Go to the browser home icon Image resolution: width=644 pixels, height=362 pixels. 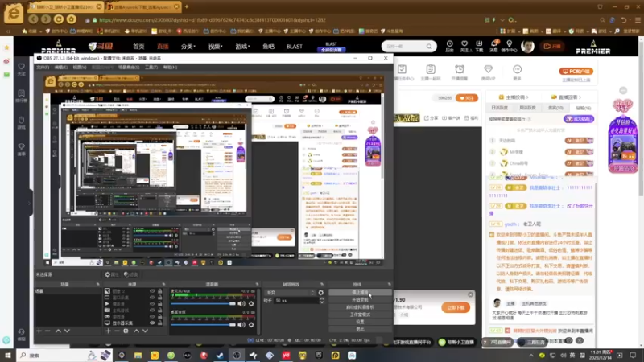72,19
